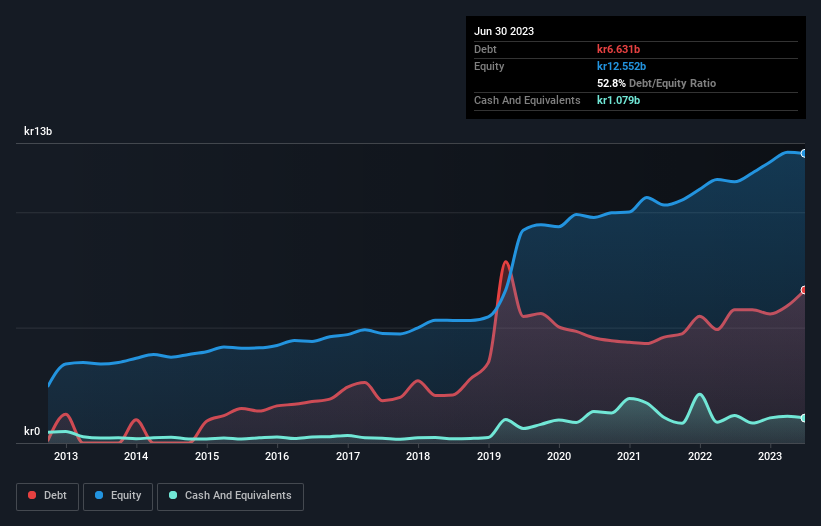Click the Debt label in tooltip
Viewport: 821px width, 526px height.
pos(485,49)
